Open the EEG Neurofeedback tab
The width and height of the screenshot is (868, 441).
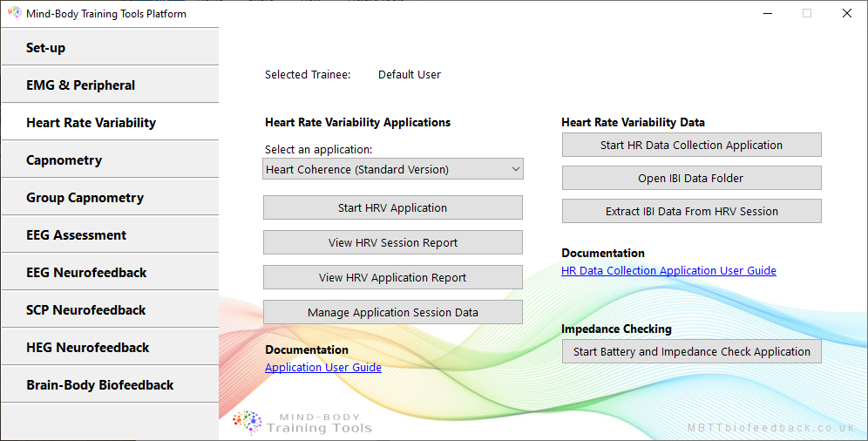pyautogui.click(x=110, y=272)
